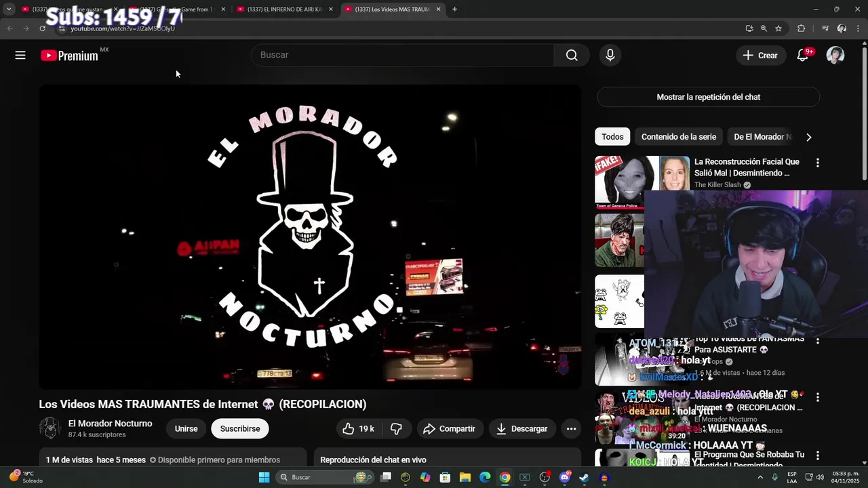Open the Chrome extensions puzzle icon
The image size is (868, 488).
pyautogui.click(x=801, y=28)
